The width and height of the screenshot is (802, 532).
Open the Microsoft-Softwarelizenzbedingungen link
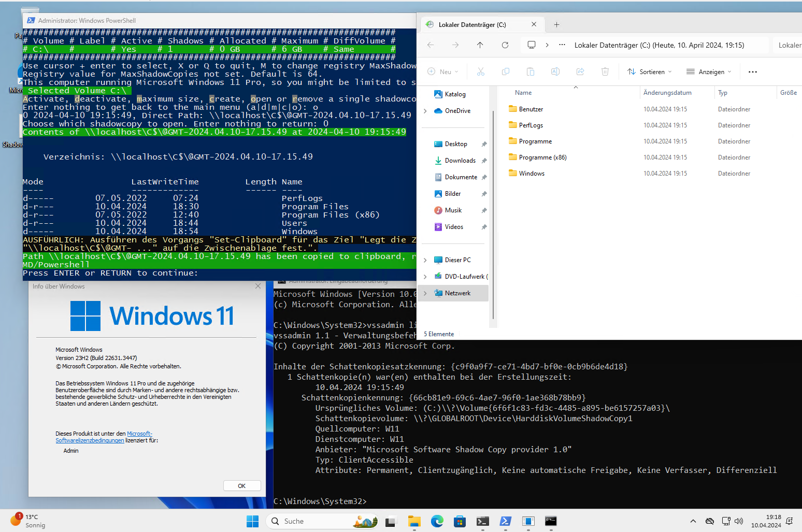tap(104, 437)
